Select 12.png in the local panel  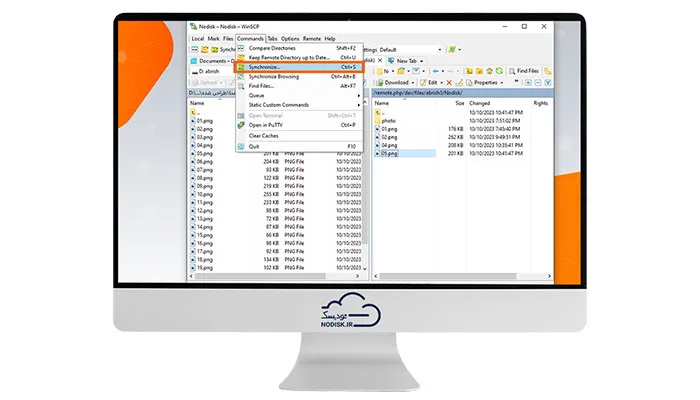point(204,210)
